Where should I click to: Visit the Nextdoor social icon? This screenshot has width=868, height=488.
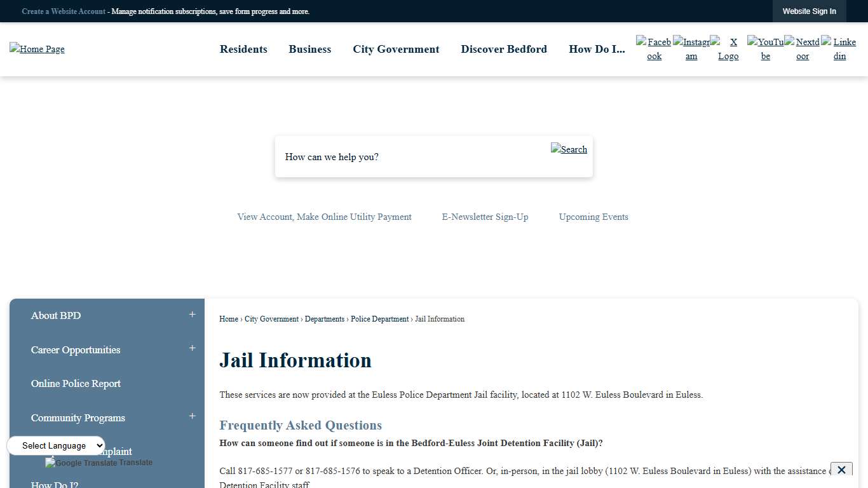coord(802,49)
